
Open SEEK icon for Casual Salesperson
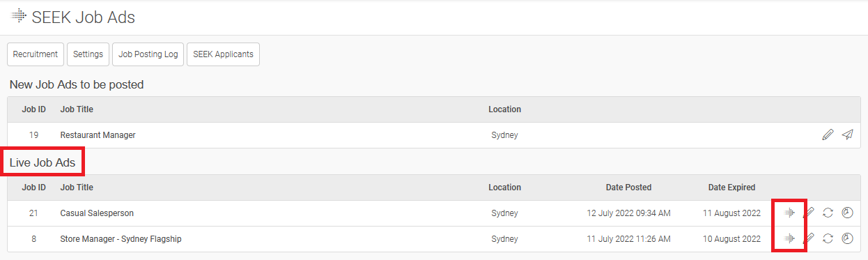(789, 213)
